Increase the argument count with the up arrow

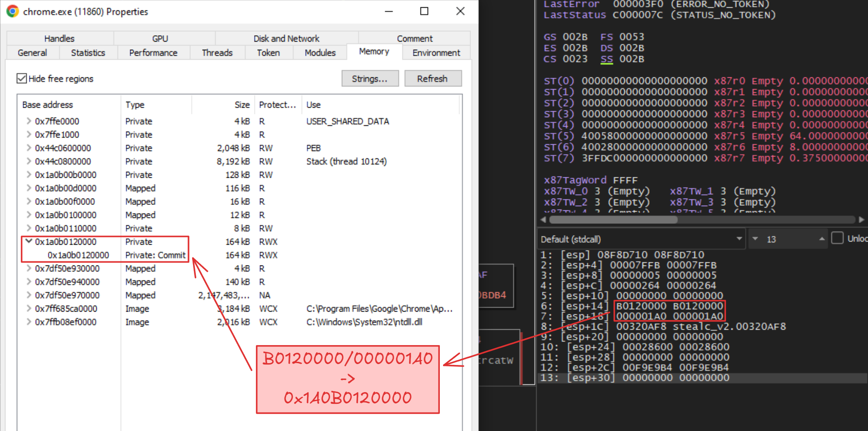coord(821,239)
